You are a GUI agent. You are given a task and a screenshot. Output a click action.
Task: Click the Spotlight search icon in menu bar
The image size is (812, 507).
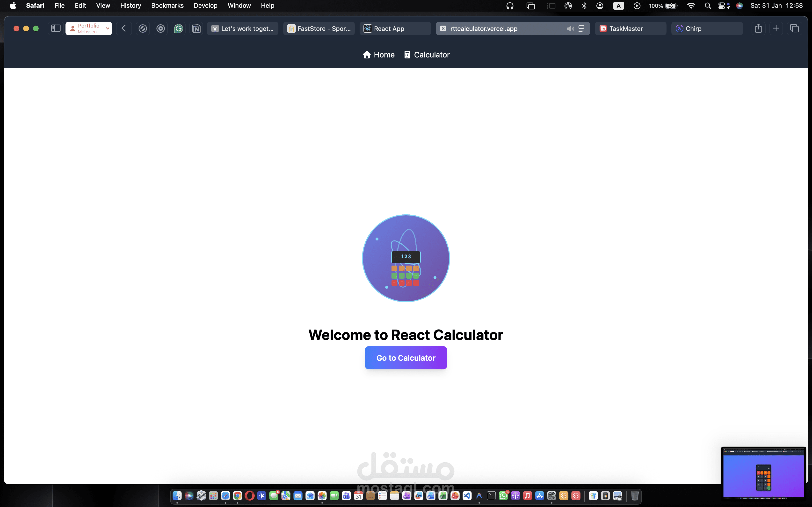coord(707,6)
